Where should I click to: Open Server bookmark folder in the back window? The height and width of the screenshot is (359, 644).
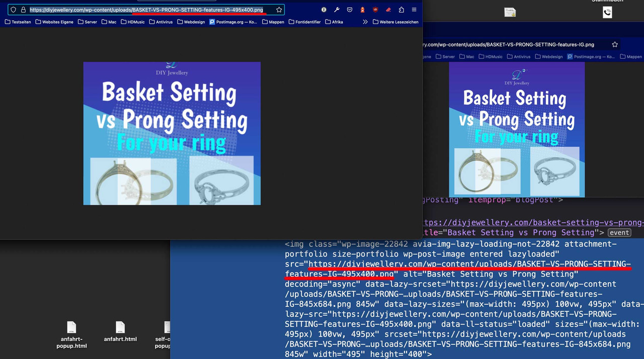[x=445, y=57]
